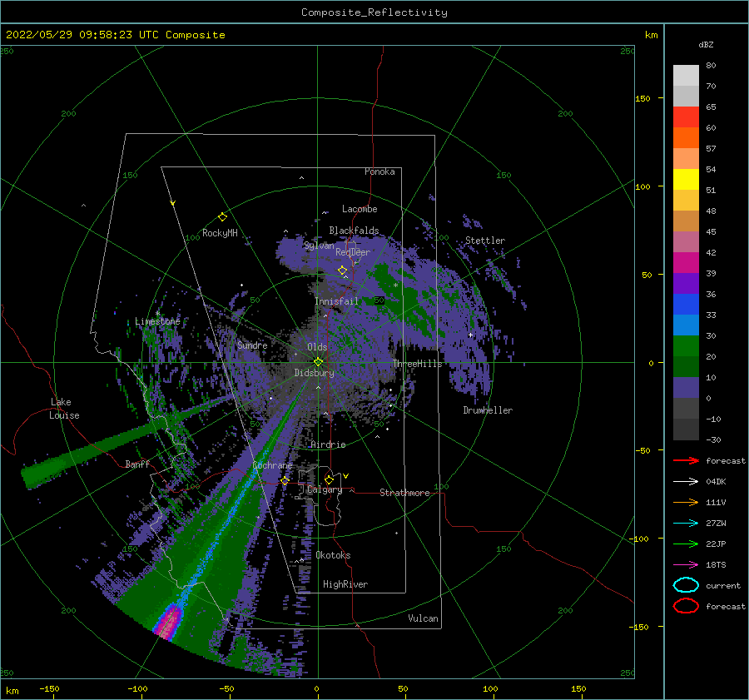
Task: Click the dBZ legend heading
Action: coord(706,44)
